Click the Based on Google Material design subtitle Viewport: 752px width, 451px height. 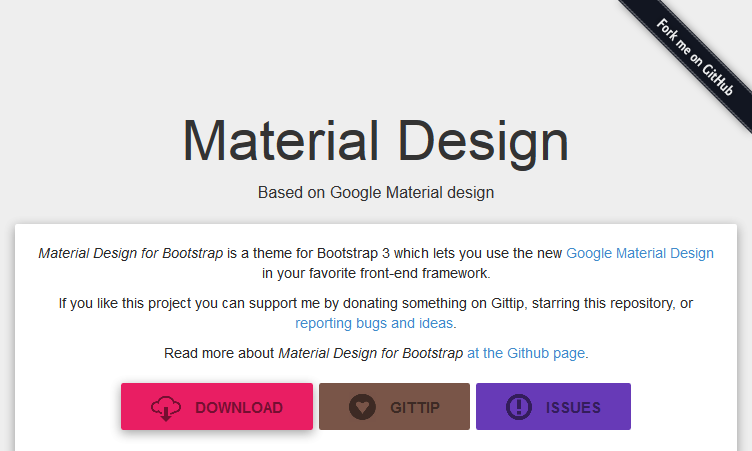[x=376, y=192]
